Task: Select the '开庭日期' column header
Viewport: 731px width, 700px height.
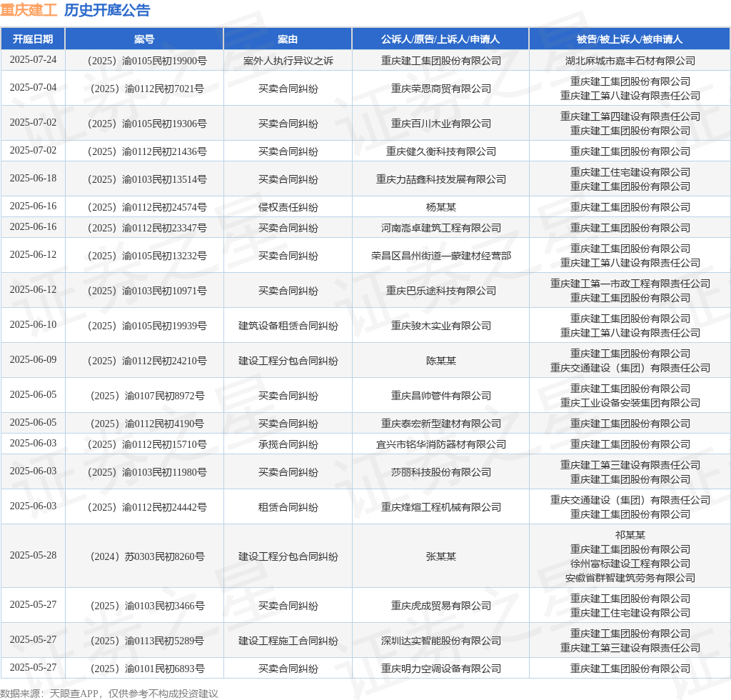Action: (33, 39)
